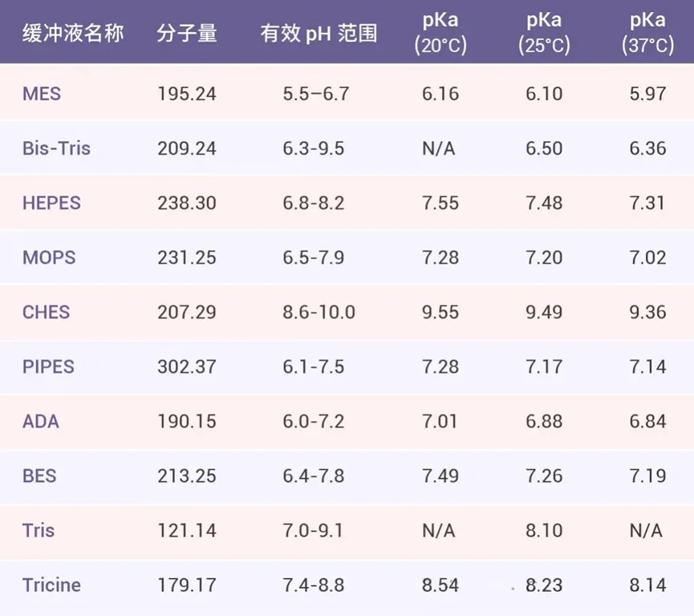Viewport: 694px width, 616px height.
Task: Select the PIPES row label
Action: coord(48,367)
